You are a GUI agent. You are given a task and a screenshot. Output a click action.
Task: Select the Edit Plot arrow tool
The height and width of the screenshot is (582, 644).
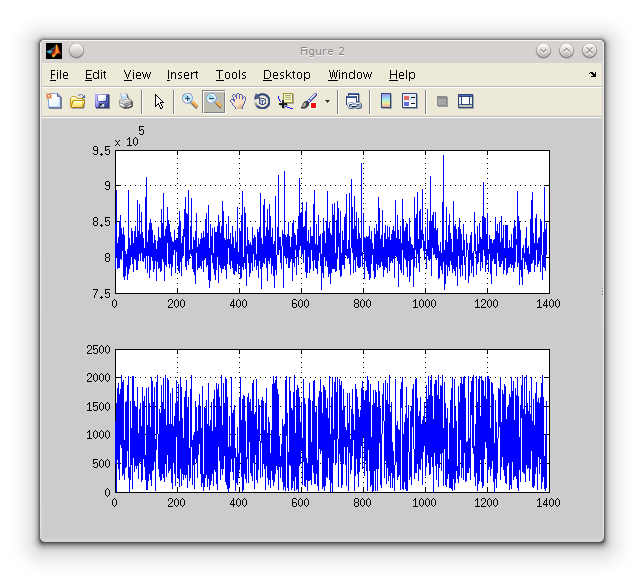coord(159,101)
